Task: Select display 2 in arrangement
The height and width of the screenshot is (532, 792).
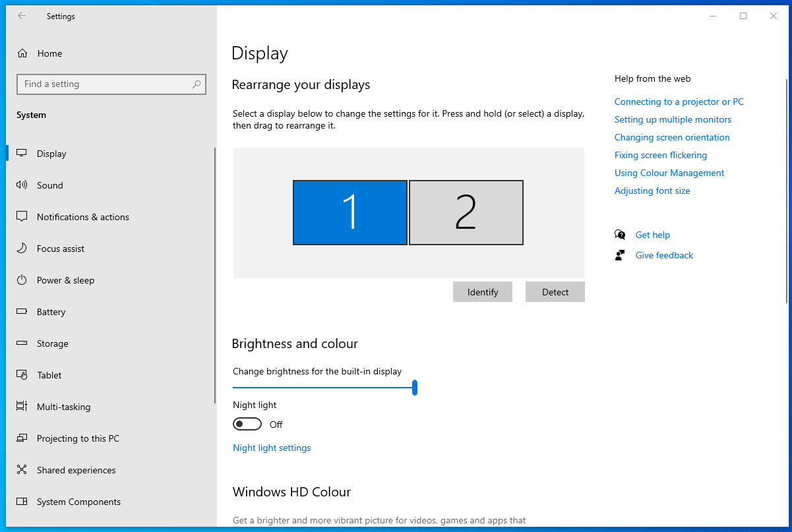Action: click(x=466, y=212)
